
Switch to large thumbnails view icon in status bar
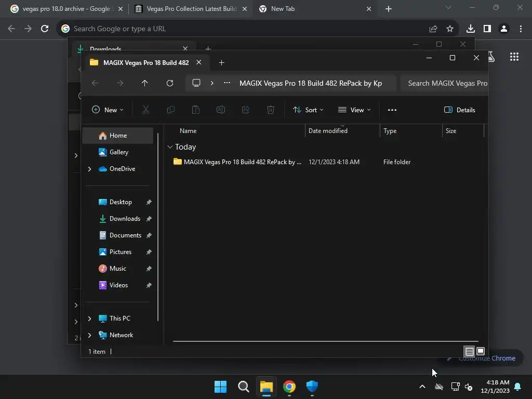click(x=481, y=351)
